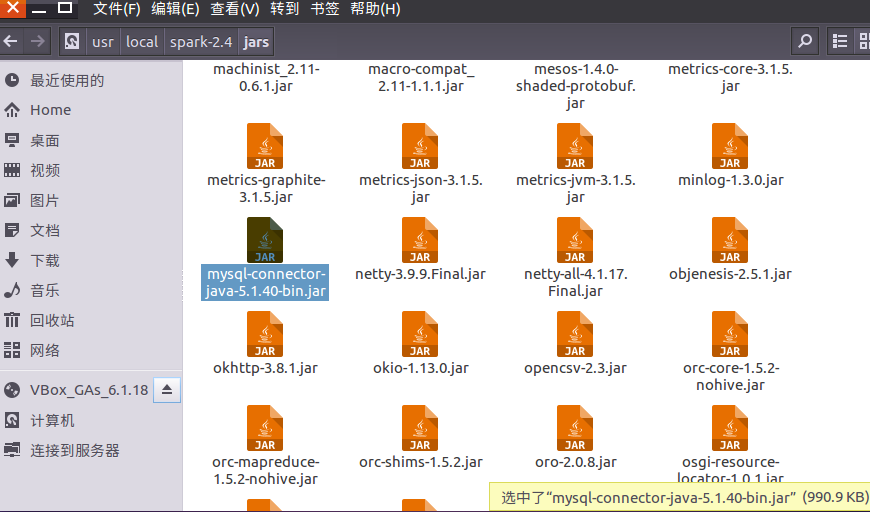Click the mysql-connector-java-5.1.40-bin.jar icon
The image size is (870, 512).
coord(265,240)
